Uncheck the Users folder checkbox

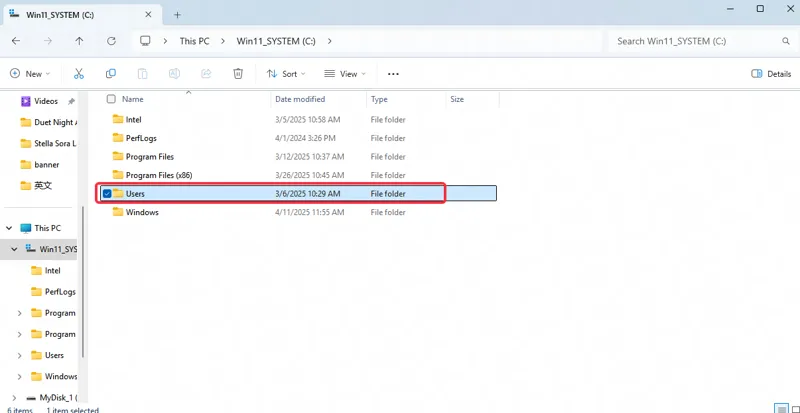pyautogui.click(x=107, y=193)
